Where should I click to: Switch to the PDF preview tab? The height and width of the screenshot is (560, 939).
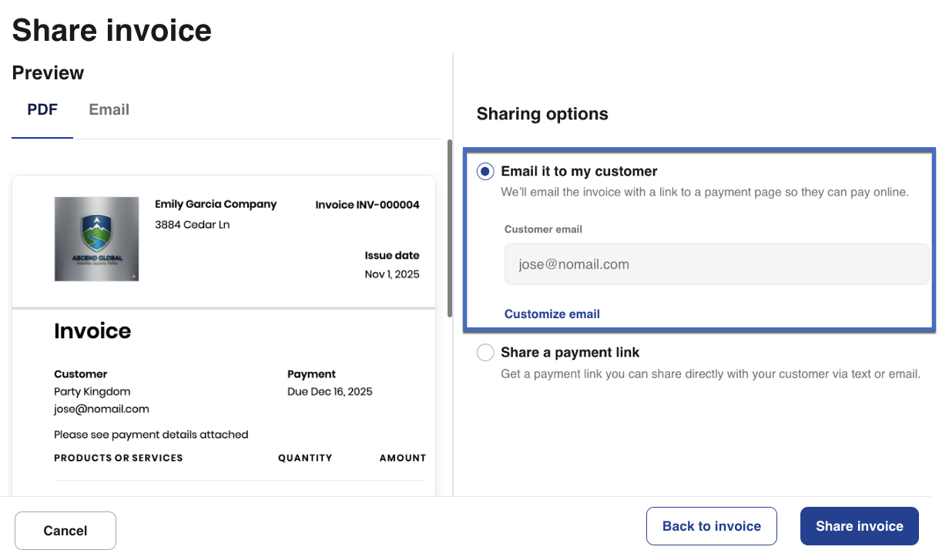point(42,110)
